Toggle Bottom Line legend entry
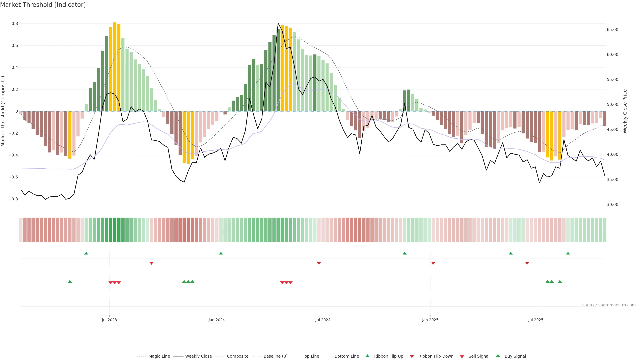Screen dimensions: 644x362 pyautogui.click(x=346, y=356)
